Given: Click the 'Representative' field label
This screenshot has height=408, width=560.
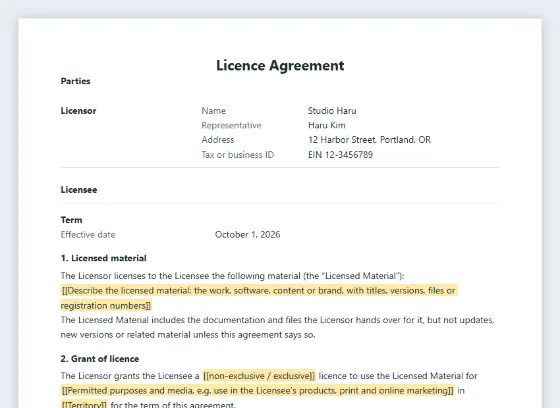Looking at the screenshot, I should (231, 125).
